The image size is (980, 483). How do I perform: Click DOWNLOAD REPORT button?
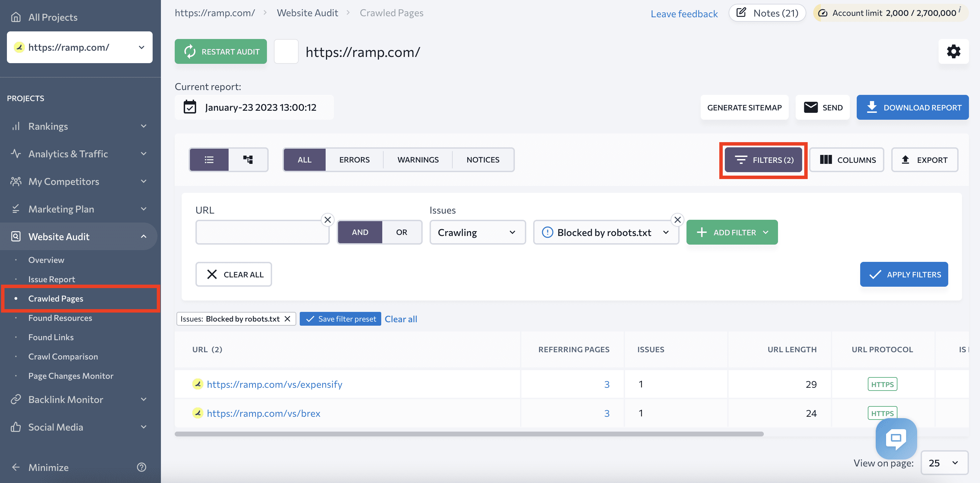912,107
